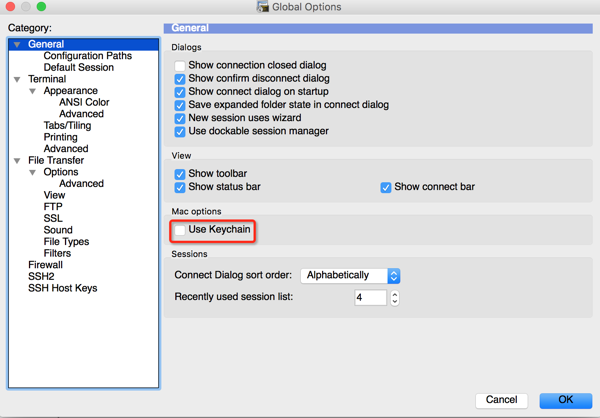
Task: Select Tabs/Tiling in category tree
Action: click(67, 126)
